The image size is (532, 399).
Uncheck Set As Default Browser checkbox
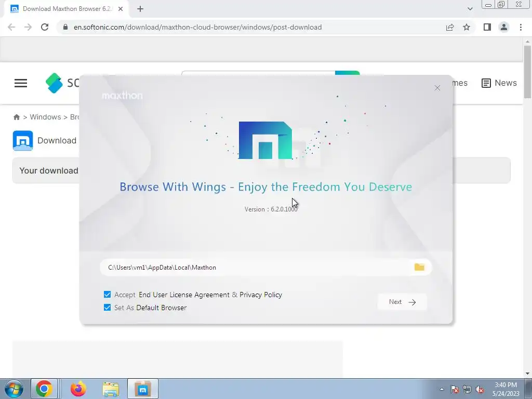(107, 308)
